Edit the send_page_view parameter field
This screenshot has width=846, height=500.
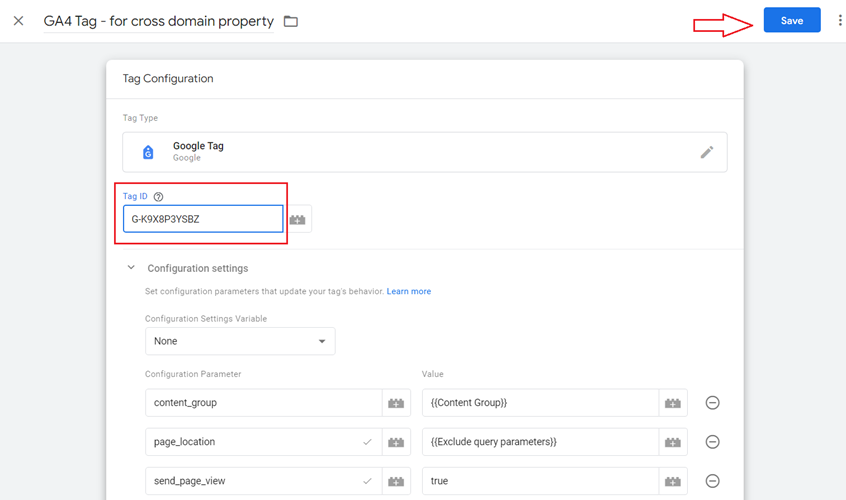pos(264,481)
